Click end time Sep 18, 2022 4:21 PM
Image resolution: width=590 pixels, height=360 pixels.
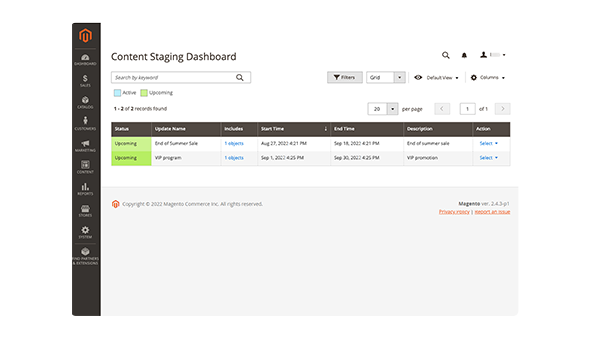[357, 144]
